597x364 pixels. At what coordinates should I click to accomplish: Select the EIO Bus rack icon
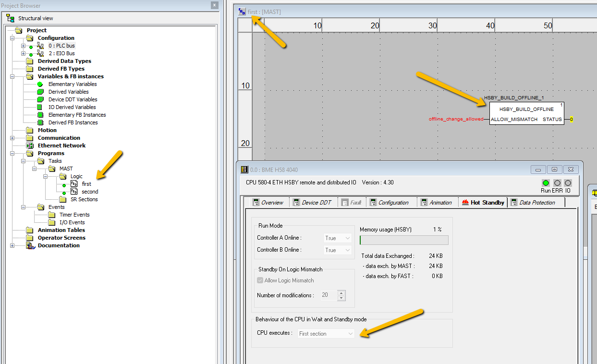(40, 53)
